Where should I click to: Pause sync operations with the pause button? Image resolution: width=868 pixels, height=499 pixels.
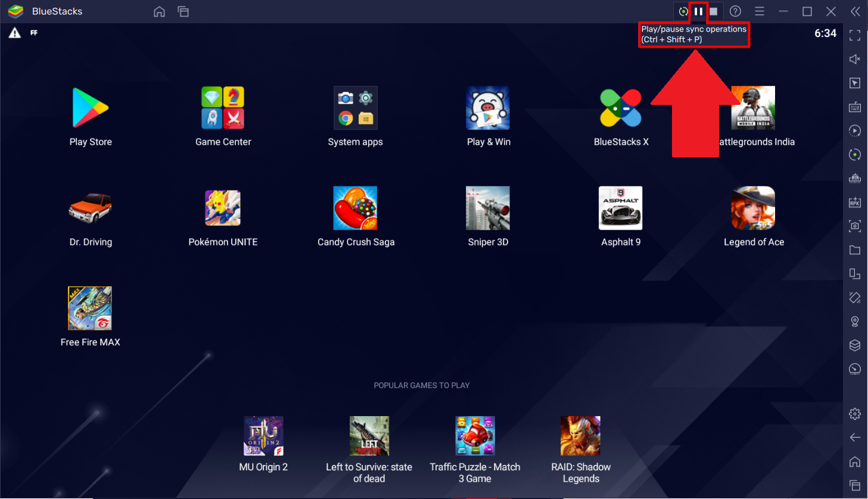tap(698, 11)
